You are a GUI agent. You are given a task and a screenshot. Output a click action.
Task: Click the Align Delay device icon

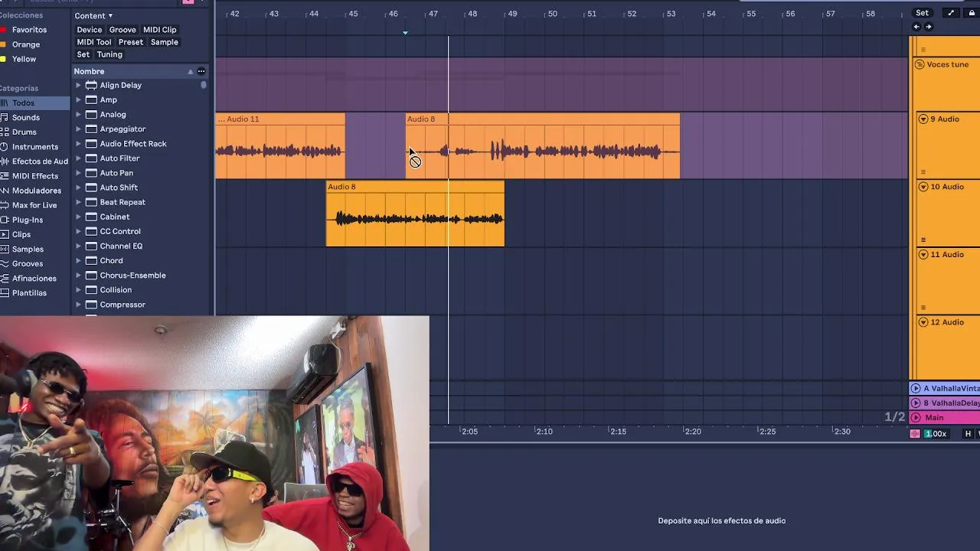[91, 85]
